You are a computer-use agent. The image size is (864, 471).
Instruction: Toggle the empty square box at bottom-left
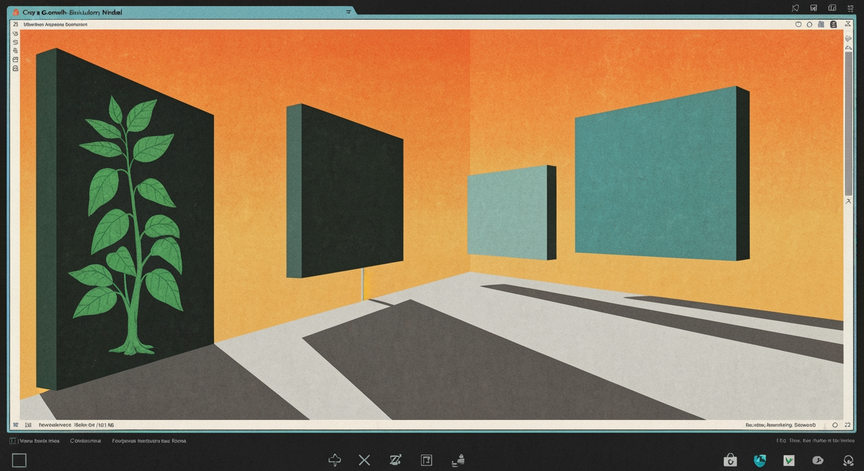(x=19, y=460)
